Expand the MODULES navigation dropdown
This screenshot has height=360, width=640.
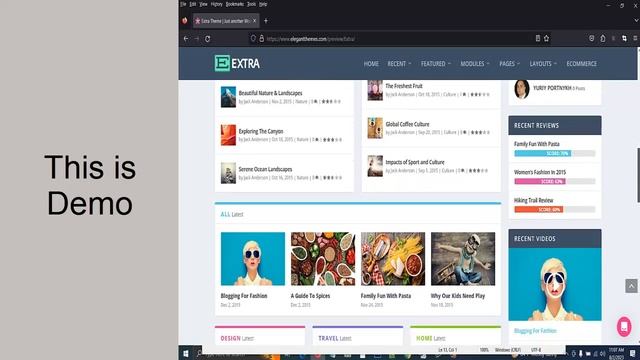tap(475, 64)
